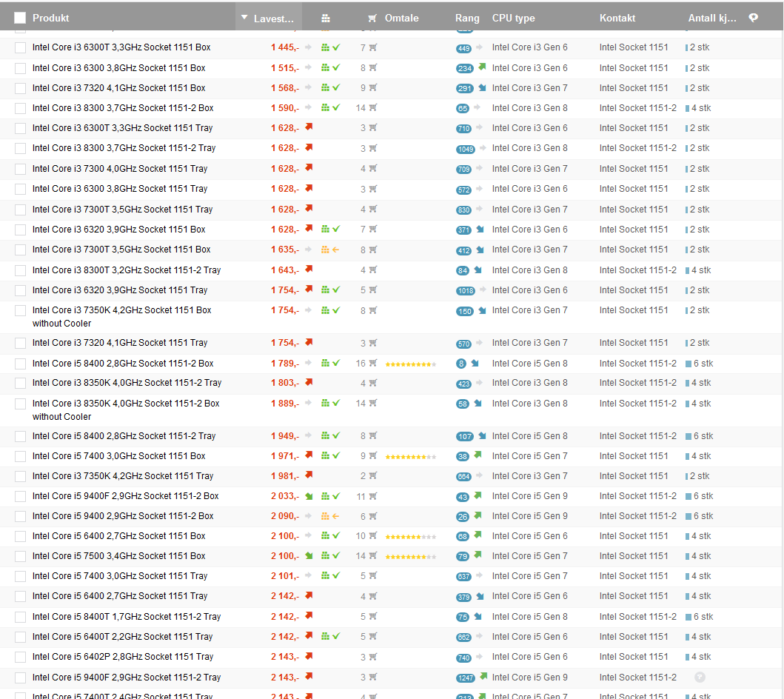
Task: Tick checkbox for Intel Core i5 8400 Box
Action: pyautogui.click(x=20, y=364)
